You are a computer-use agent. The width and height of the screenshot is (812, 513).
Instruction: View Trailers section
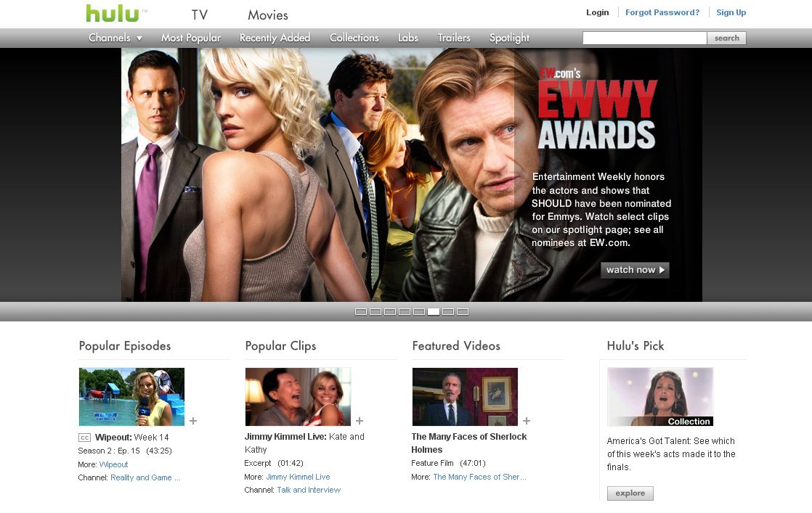click(x=454, y=38)
